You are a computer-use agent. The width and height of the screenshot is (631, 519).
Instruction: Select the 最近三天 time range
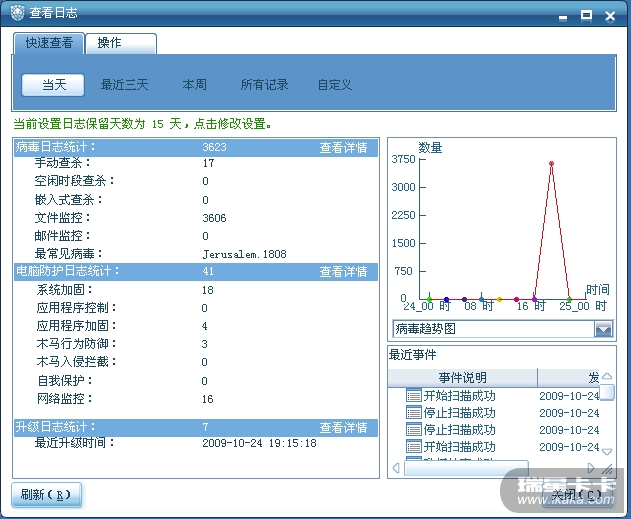[x=124, y=85]
